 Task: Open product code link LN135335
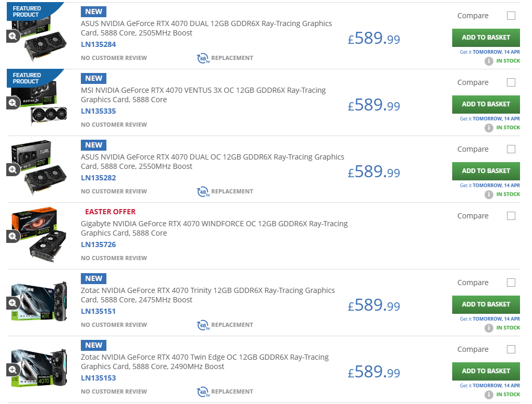(x=99, y=111)
